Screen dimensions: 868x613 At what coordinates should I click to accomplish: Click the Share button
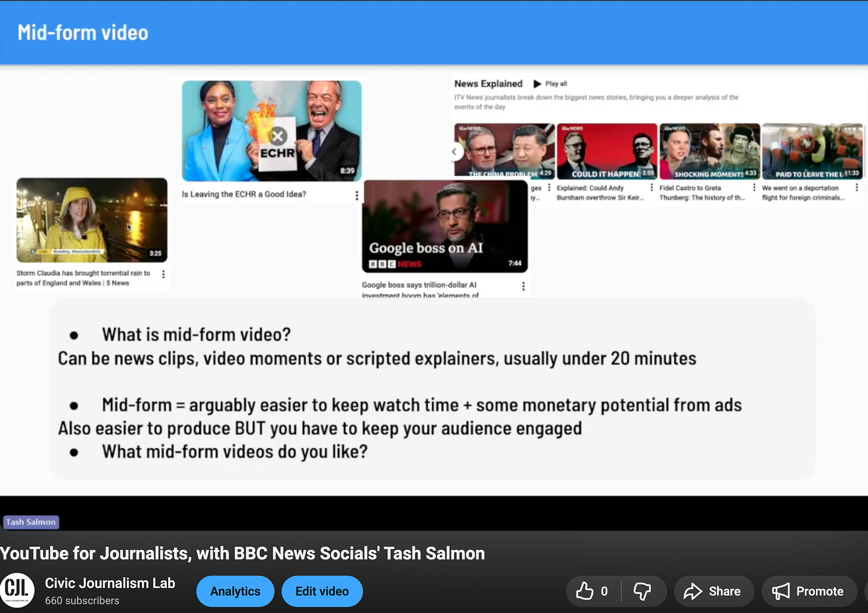[x=714, y=591]
